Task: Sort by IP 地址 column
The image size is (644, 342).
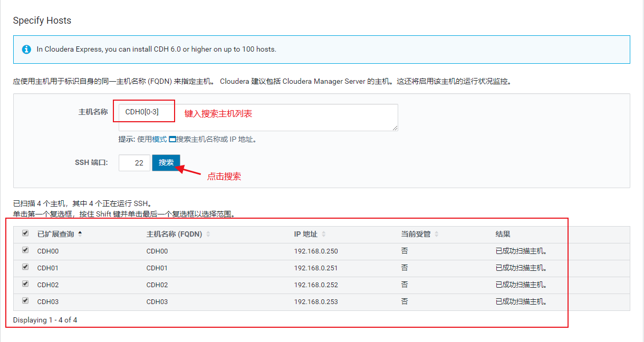Action: [x=310, y=234]
